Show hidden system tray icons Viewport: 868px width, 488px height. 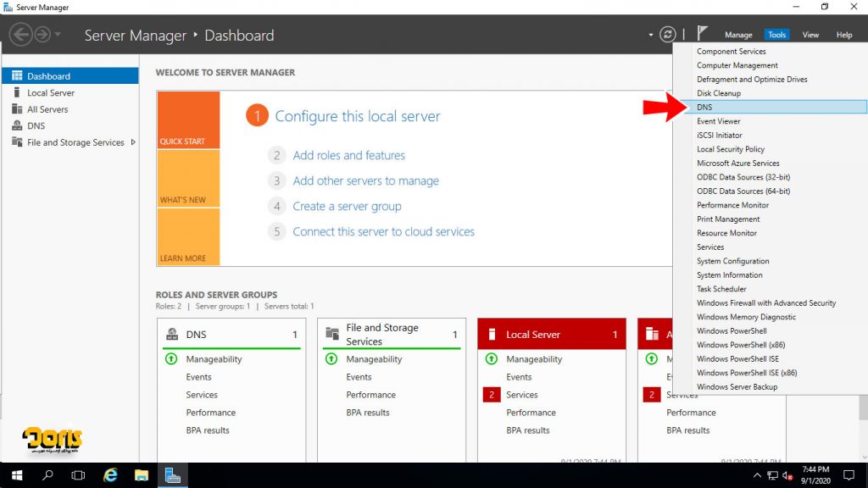click(757, 476)
